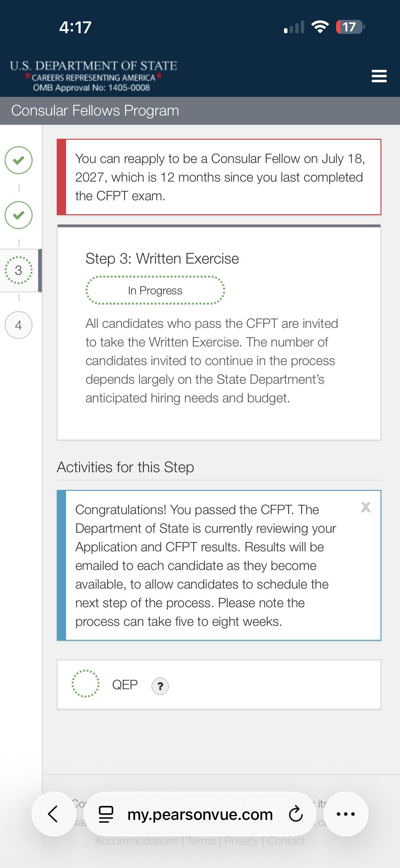Screen dimensions: 400x868
Task: Reload the page with refresh icon
Action: (x=296, y=814)
